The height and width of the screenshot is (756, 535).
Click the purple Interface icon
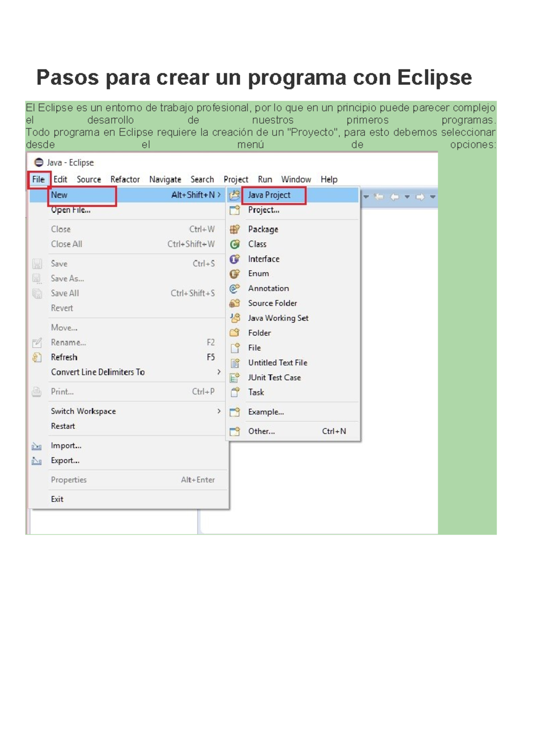point(235,259)
